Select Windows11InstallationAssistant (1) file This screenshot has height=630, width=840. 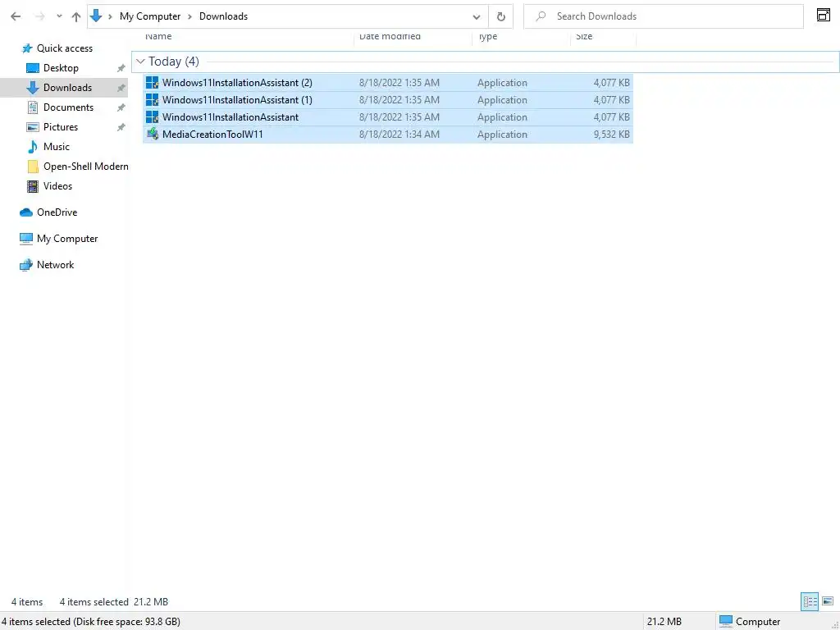coord(388,99)
